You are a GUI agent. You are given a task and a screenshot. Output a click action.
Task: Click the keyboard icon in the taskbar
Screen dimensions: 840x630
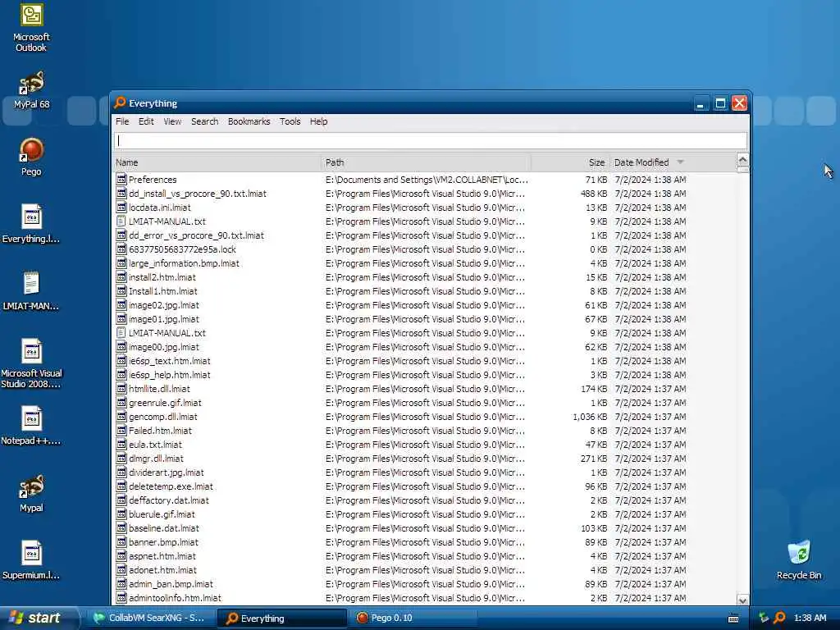(x=733, y=619)
